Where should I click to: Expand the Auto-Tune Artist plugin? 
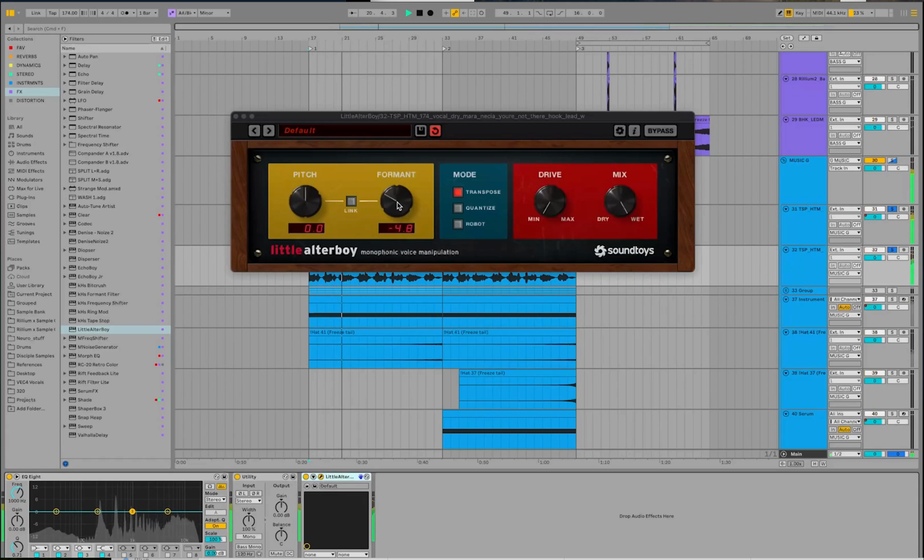64,206
